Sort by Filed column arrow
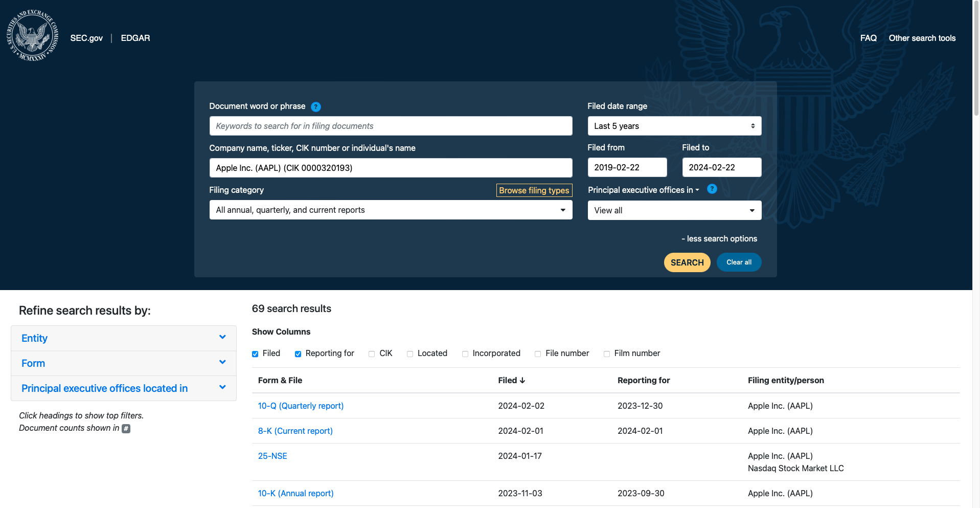The image size is (980, 508). click(522, 381)
